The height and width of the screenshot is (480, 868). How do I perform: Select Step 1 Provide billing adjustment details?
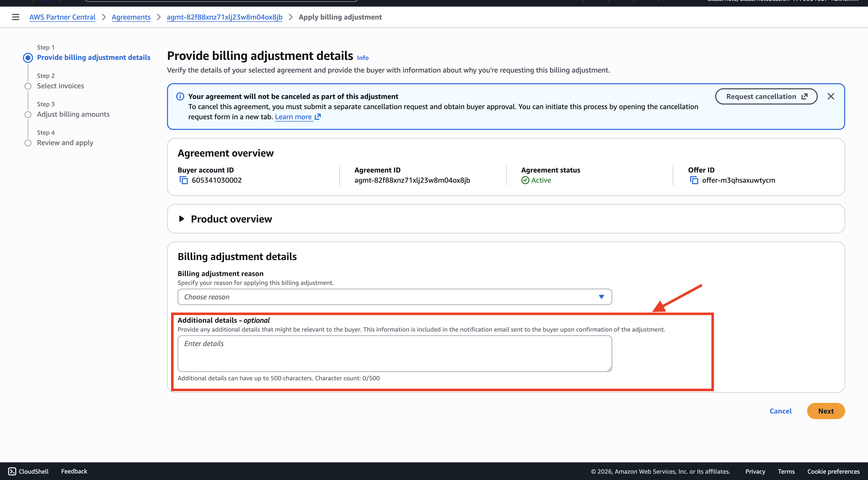[94, 58]
